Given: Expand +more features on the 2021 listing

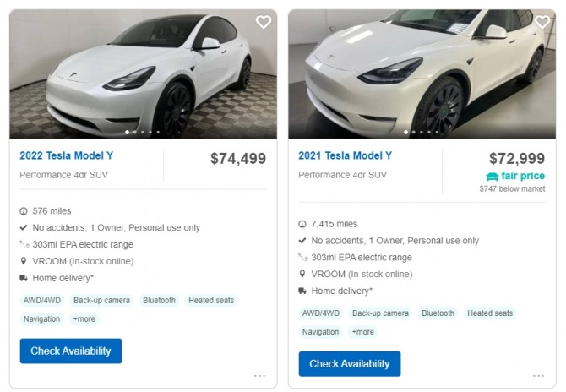Looking at the screenshot, I should (363, 332).
